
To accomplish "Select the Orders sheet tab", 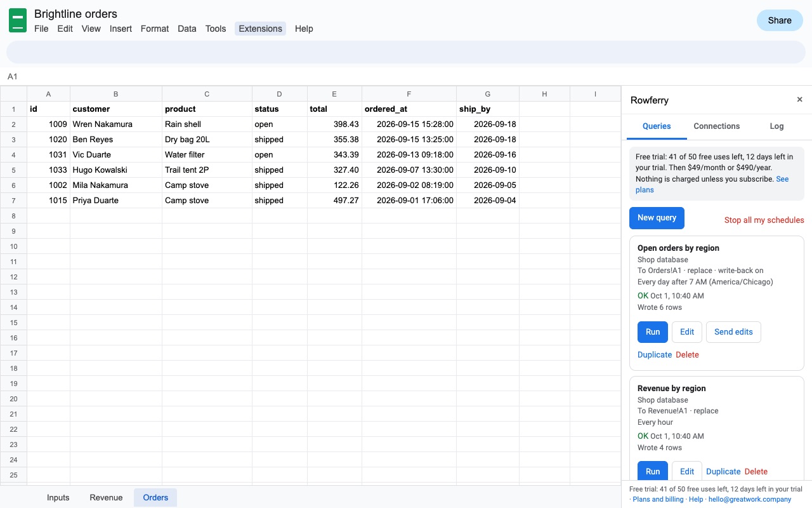I will point(155,498).
